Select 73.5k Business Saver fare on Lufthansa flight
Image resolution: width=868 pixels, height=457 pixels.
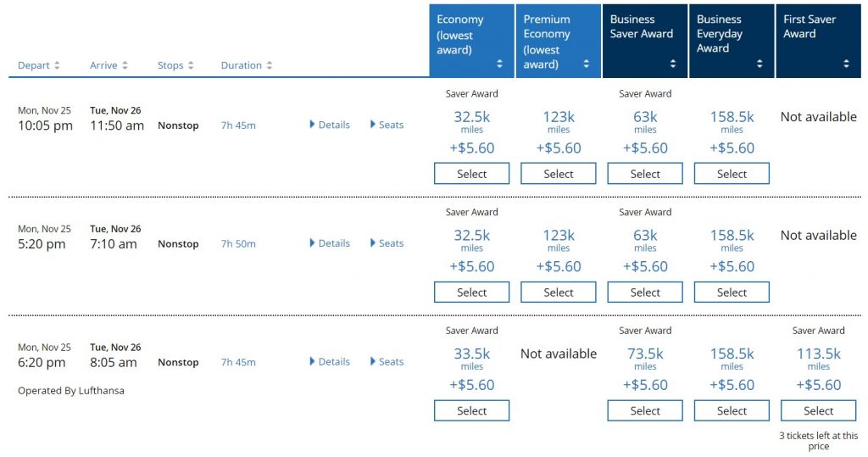[645, 410]
